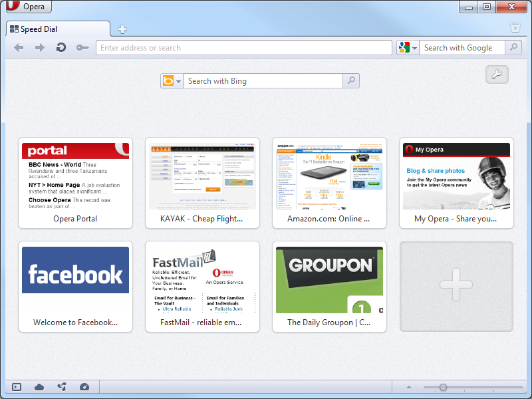The image size is (532, 399).
Task: Open the view options arrow by zoom slider
Action: [409, 387]
